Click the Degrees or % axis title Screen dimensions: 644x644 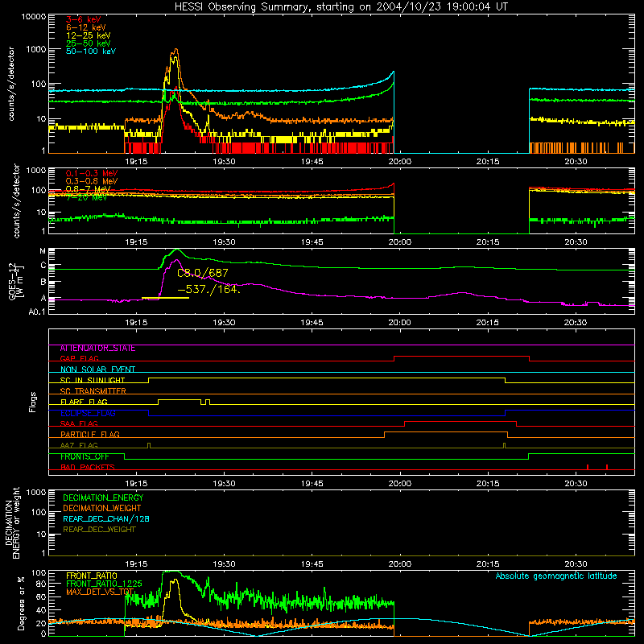click(x=21, y=604)
